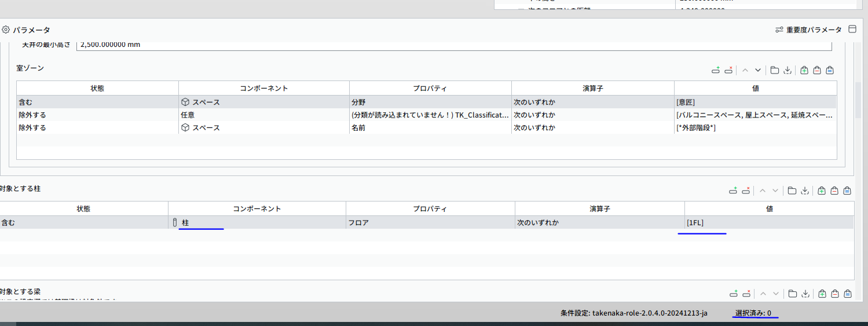Click 状態 column header in 室ゾーン table
Screen dimensions: 868x326
(x=97, y=89)
